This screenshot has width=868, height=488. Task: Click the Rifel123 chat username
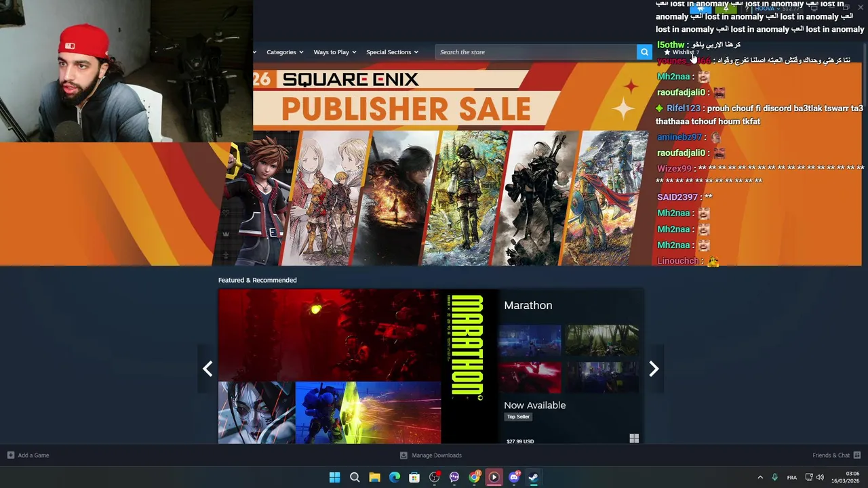683,108
